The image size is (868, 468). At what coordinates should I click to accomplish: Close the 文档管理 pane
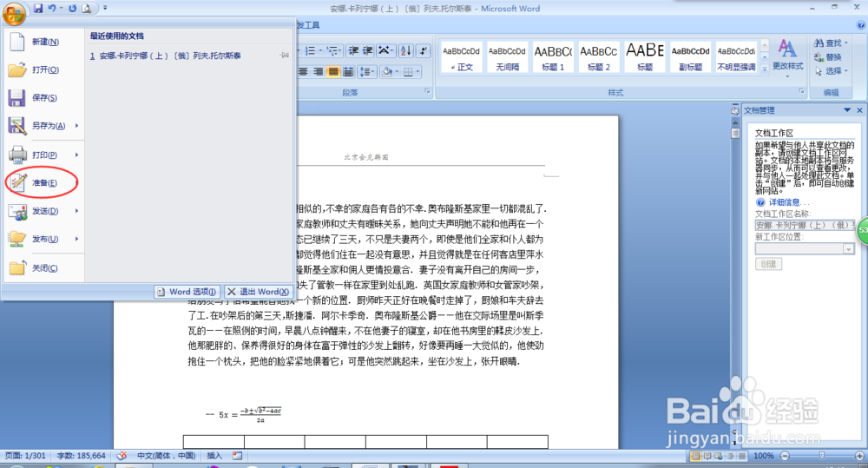pyautogui.click(x=859, y=110)
